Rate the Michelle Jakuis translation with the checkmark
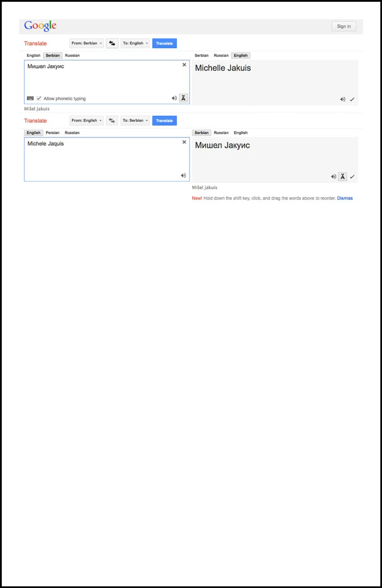This screenshot has width=382, height=588. pos(352,99)
